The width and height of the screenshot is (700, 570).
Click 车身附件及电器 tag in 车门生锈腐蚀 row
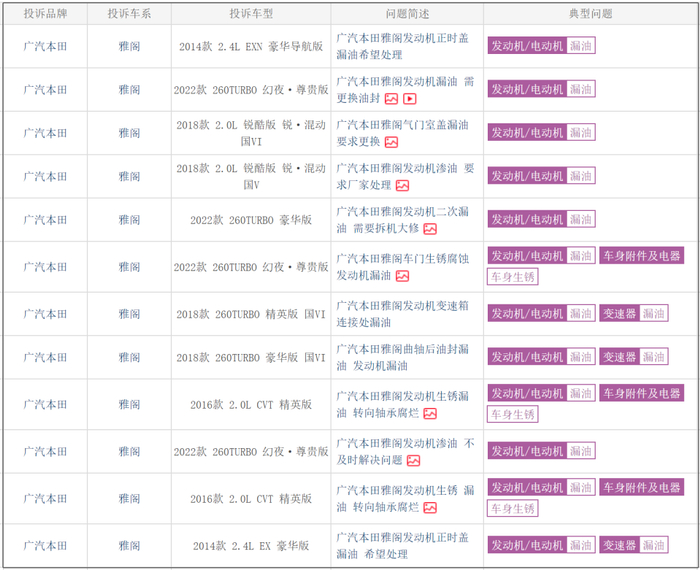pos(642,256)
